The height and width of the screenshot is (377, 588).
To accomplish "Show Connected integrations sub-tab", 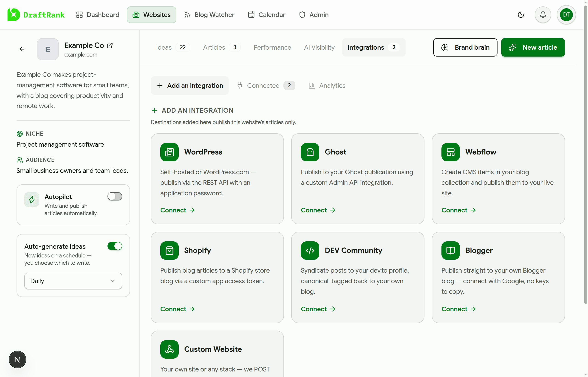I will point(266,86).
